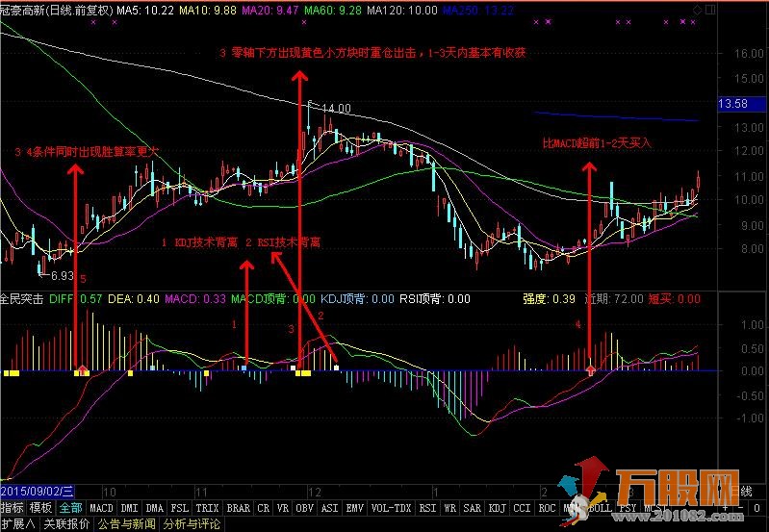Click the split-window icon above the price axis
The image size is (769, 532).
[x=709, y=10]
